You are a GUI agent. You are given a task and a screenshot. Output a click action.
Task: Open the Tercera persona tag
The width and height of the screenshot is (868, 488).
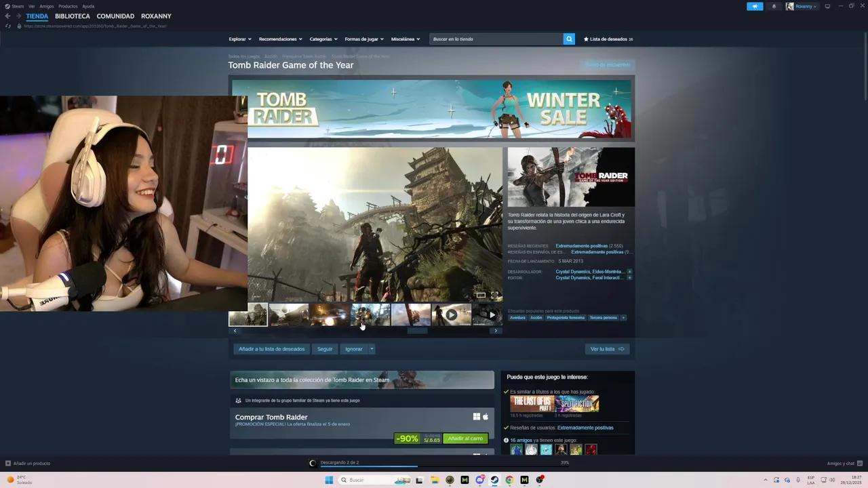click(603, 317)
